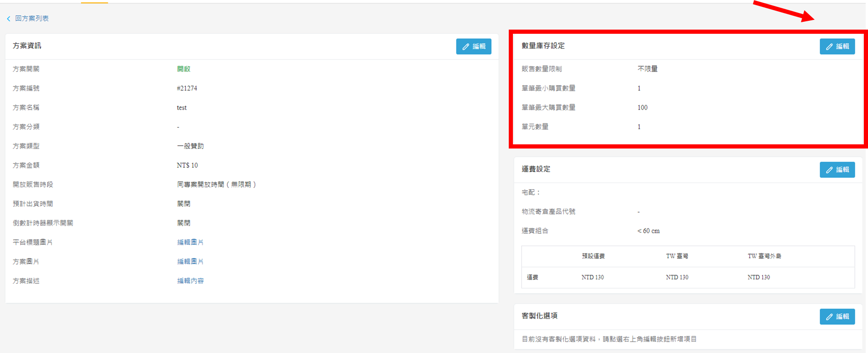Click 倒數計時器顯示開關 label
868x353 pixels.
pyautogui.click(x=43, y=223)
